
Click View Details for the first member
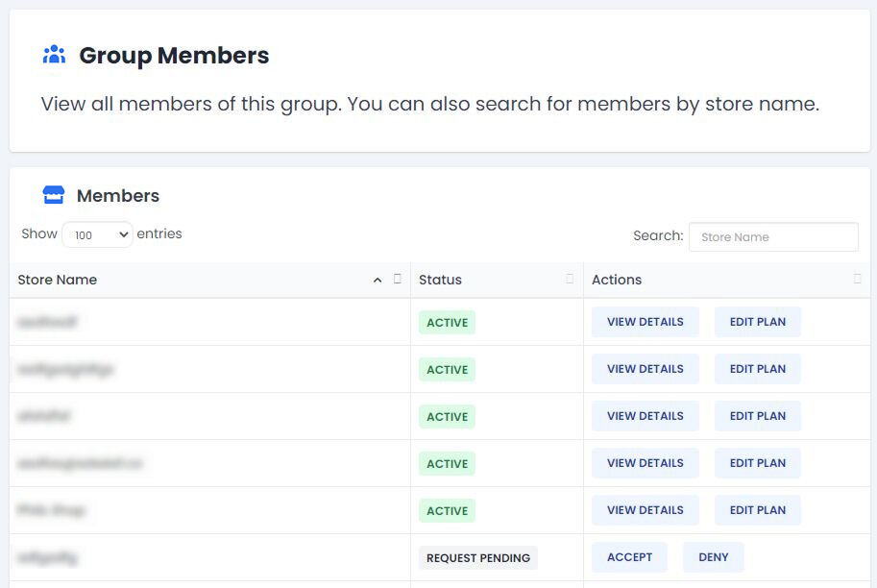645,322
